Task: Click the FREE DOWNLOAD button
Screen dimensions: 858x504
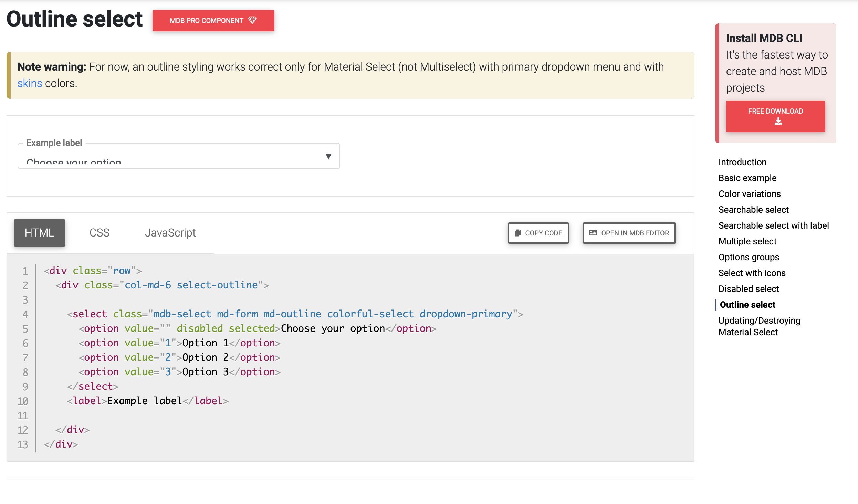Action: 775,116
